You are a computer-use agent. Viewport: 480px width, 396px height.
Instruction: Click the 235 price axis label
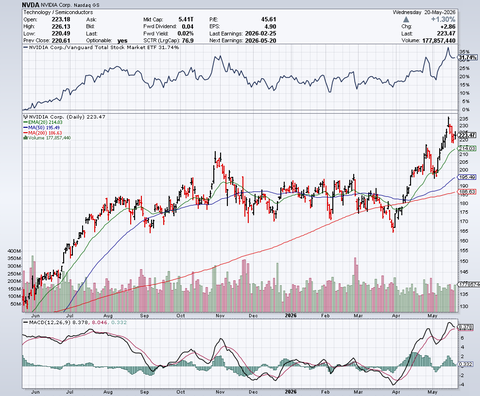pos(464,119)
